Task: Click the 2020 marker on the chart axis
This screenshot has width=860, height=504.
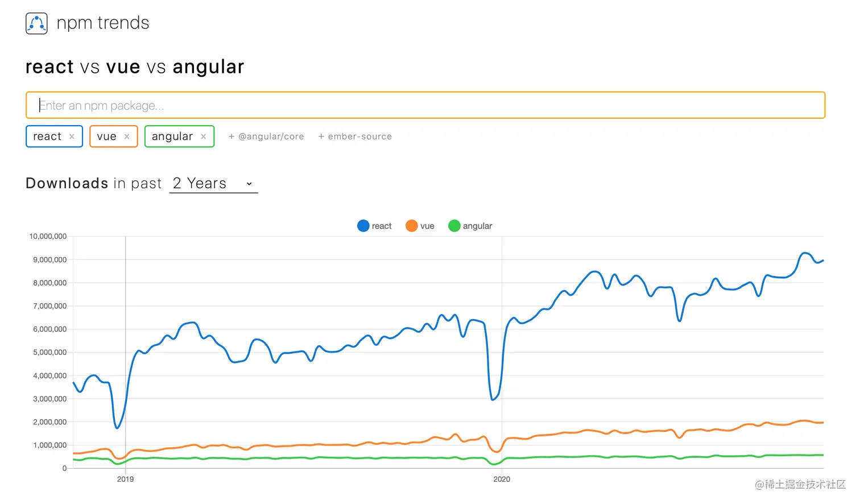Action: [x=502, y=480]
